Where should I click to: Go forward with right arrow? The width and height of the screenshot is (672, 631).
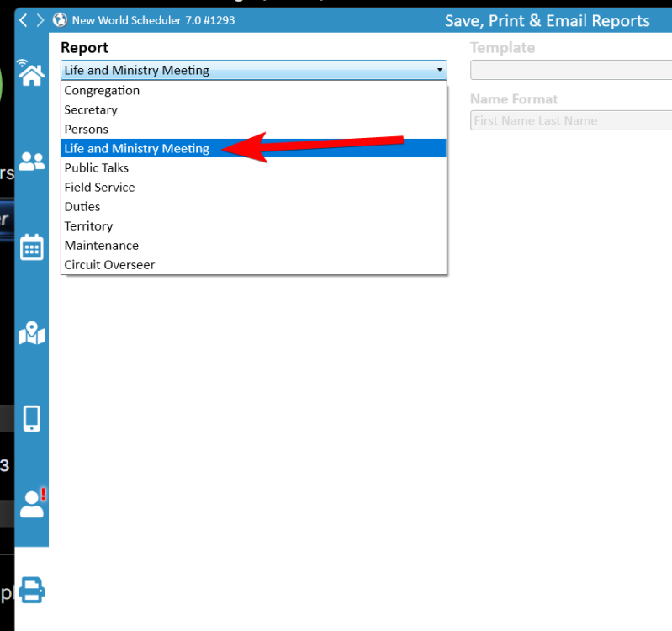pos(40,20)
